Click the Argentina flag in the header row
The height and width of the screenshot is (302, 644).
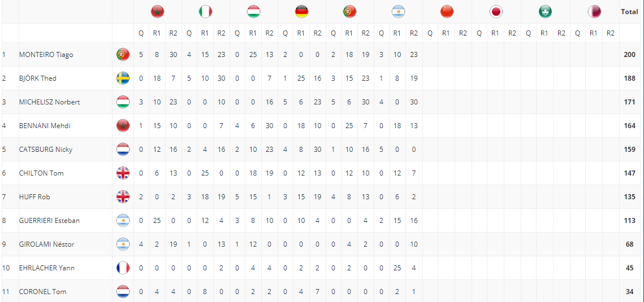[x=398, y=12]
